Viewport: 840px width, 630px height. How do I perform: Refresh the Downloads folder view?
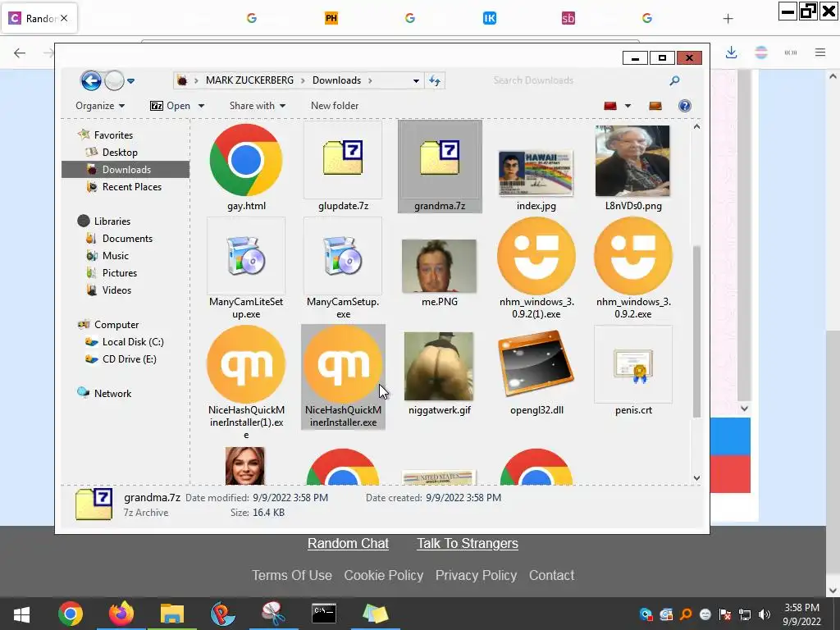click(x=435, y=81)
